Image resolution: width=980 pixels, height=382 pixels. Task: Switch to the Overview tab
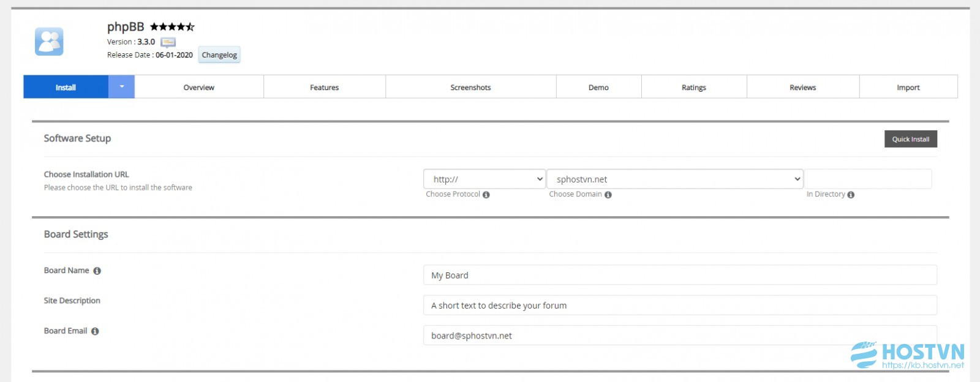pos(199,87)
